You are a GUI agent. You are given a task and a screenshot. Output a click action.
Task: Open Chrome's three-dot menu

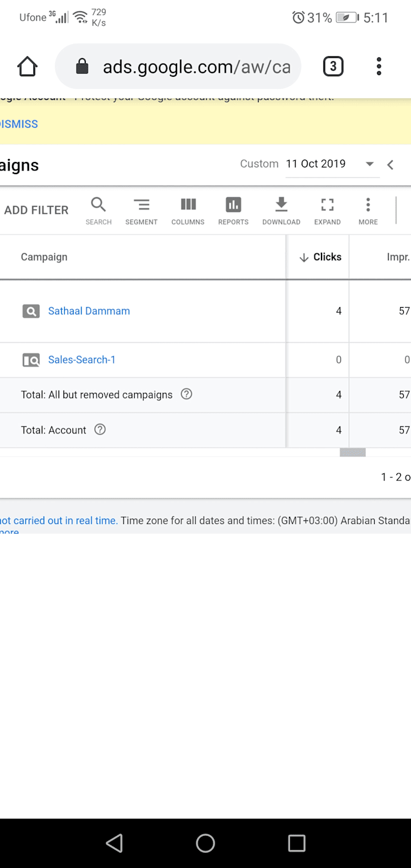pyautogui.click(x=379, y=66)
